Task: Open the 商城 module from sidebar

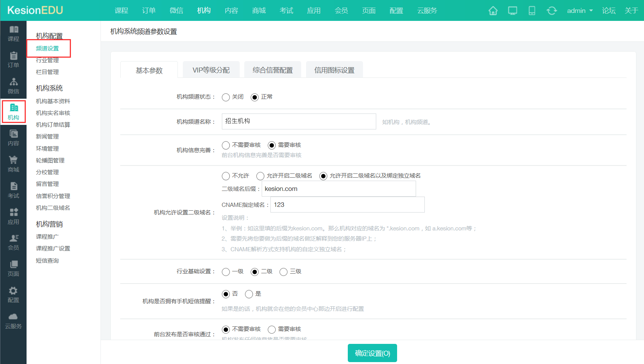Action: [14, 164]
